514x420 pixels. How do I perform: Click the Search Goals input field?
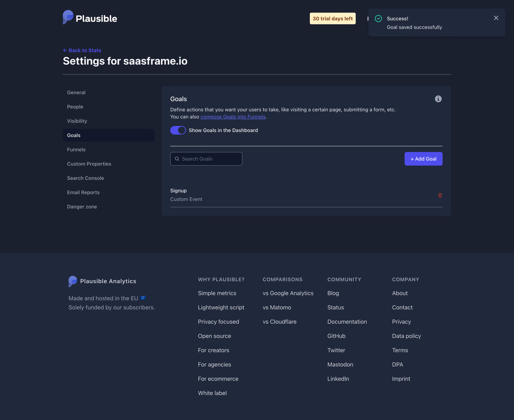(206, 159)
